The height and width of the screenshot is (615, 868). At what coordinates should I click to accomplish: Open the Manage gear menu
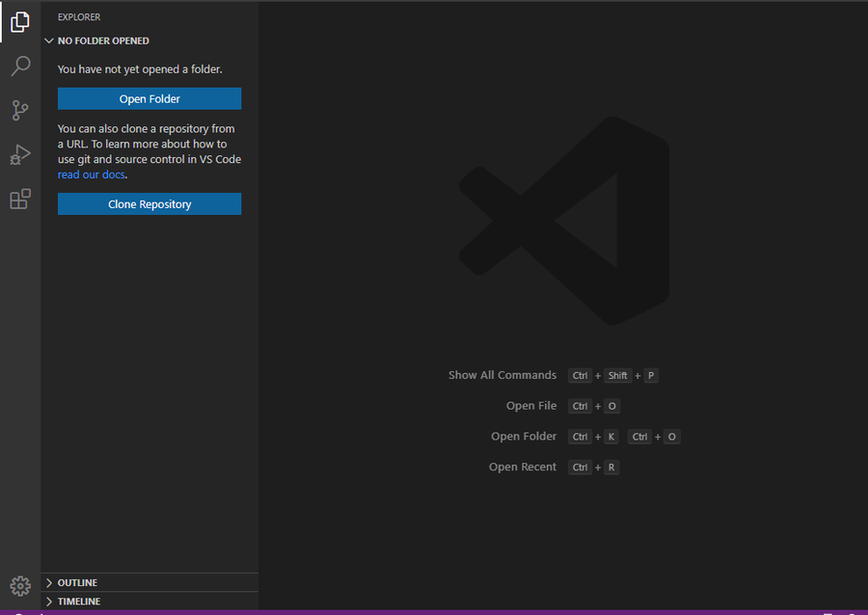point(20,586)
